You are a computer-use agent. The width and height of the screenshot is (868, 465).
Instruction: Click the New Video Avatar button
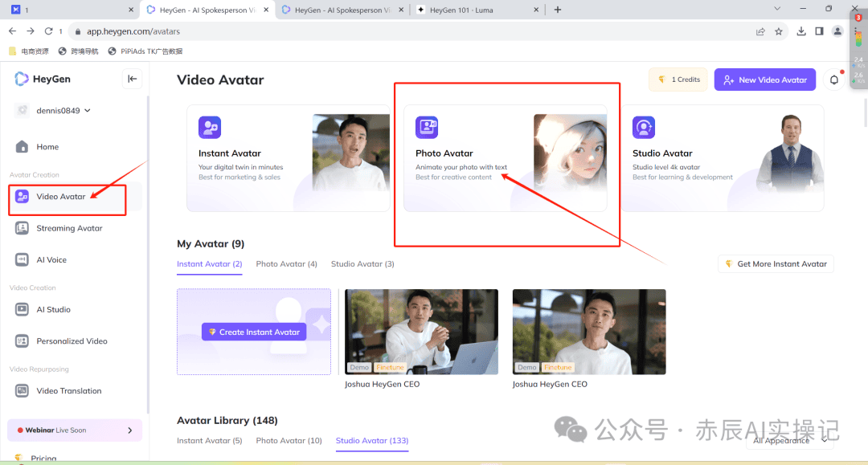764,79
